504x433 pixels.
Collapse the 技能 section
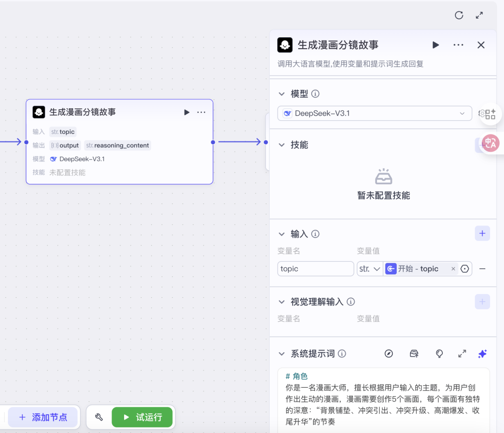tap(281, 145)
